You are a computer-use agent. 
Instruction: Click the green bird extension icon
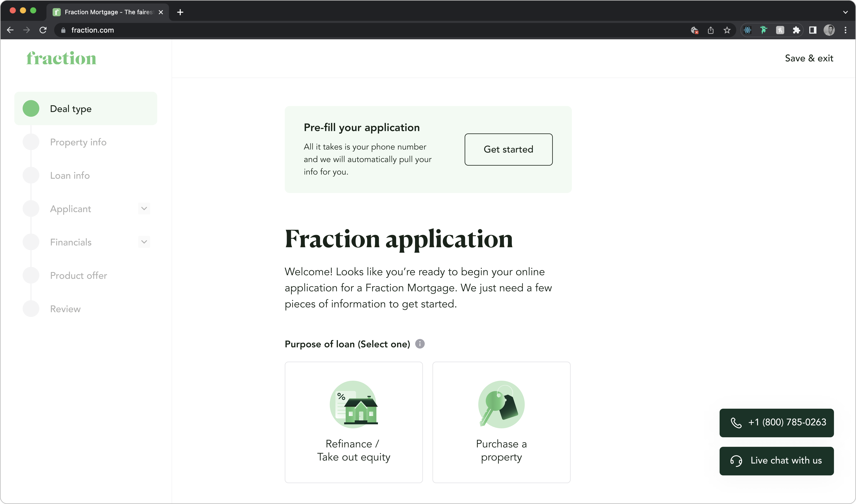764,30
